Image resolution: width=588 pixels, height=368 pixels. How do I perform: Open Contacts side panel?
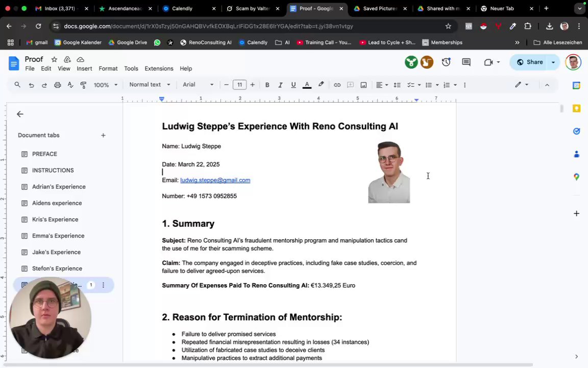(x=576, y=154)
